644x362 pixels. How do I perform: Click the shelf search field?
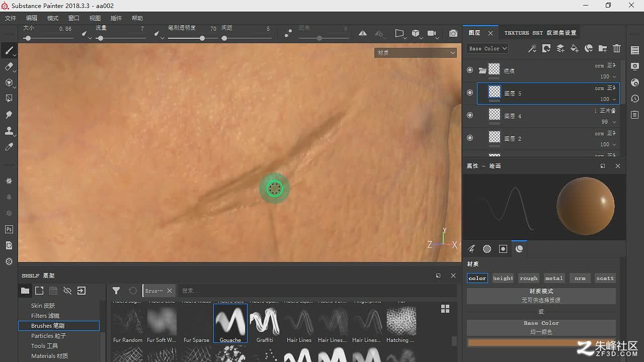[x=317, y=291]
